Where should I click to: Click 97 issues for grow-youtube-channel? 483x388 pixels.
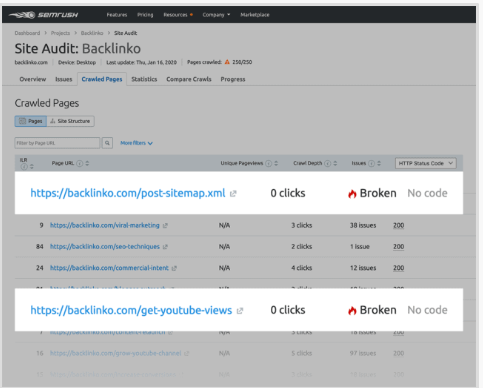click(x=363, y=353)
